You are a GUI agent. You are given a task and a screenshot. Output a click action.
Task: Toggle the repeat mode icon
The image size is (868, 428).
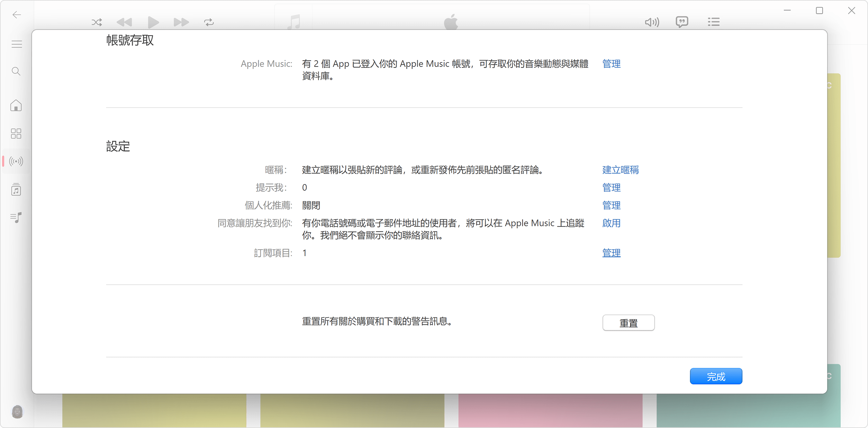point(209,22)
